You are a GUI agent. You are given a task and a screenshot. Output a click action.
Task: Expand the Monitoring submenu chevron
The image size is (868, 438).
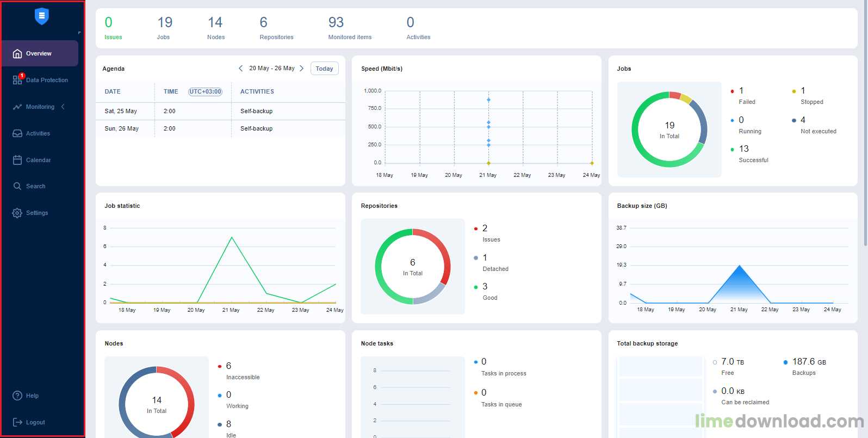(x=63, y=107)
